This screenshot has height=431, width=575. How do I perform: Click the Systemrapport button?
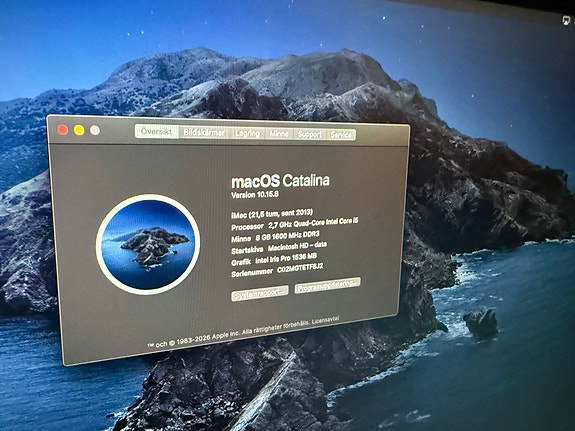260,294
